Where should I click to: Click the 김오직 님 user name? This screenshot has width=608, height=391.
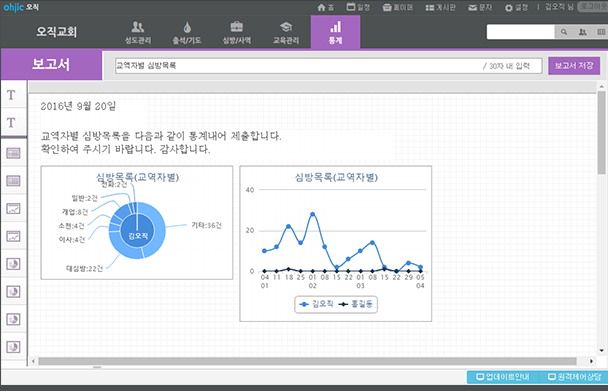pyautogui.click(x=559, y=7)
